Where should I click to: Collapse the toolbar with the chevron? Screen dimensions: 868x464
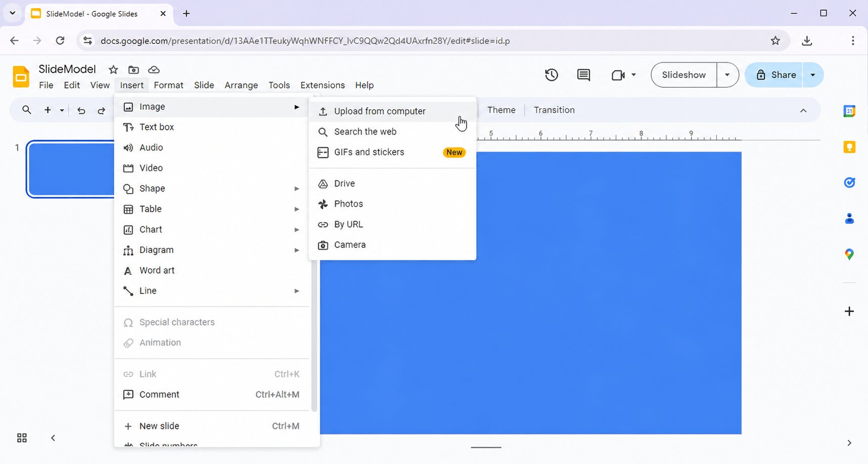tap(803, 110)
